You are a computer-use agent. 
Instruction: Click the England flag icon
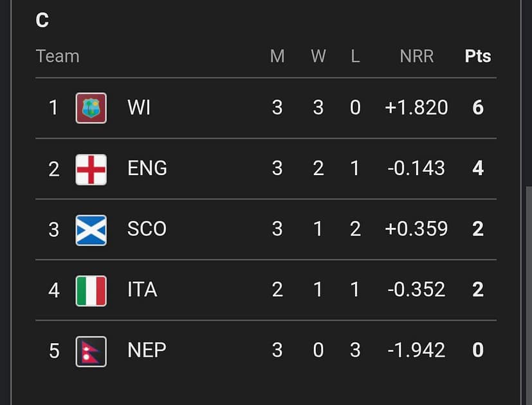click(91, 169)
